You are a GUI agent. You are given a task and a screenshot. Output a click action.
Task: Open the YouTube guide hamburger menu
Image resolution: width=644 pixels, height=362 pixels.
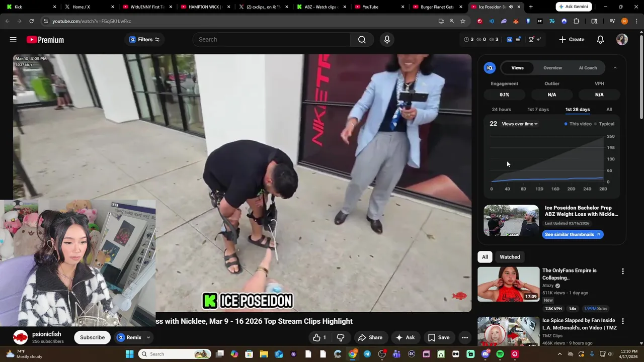coord(13,40)
